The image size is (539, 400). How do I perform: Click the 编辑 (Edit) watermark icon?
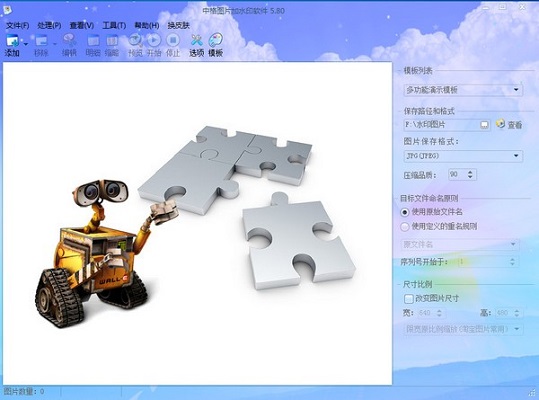[69, 40]
